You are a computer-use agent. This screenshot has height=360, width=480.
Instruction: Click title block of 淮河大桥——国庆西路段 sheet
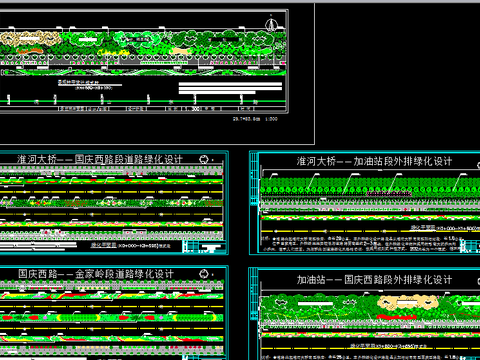point(205,247)
